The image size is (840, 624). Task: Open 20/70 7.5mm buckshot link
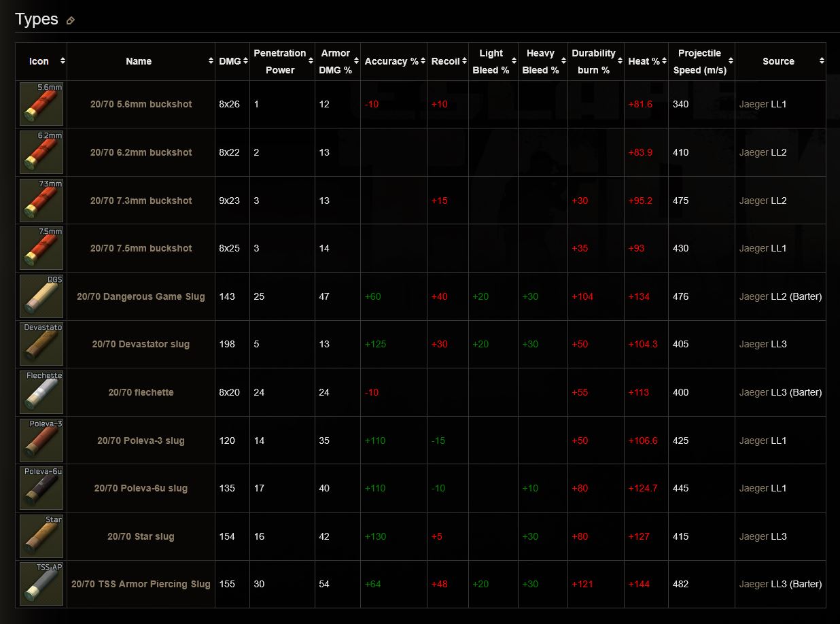141,248
